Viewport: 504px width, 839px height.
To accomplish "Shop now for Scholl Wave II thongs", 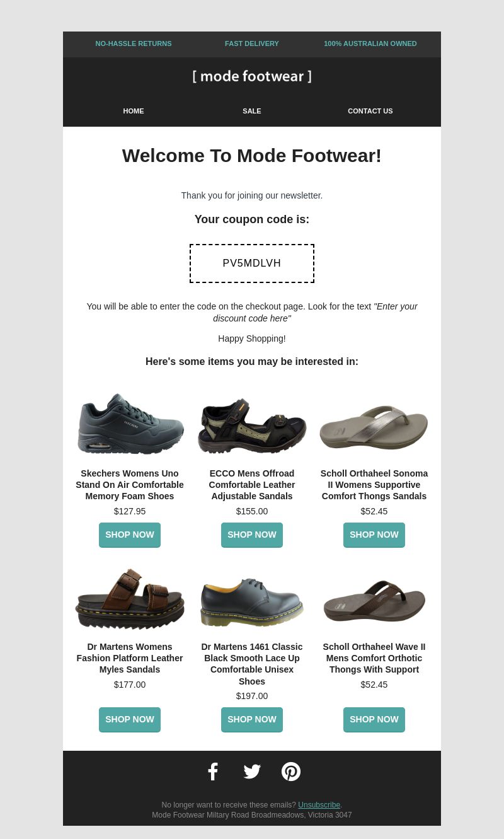I will (374, 719).
